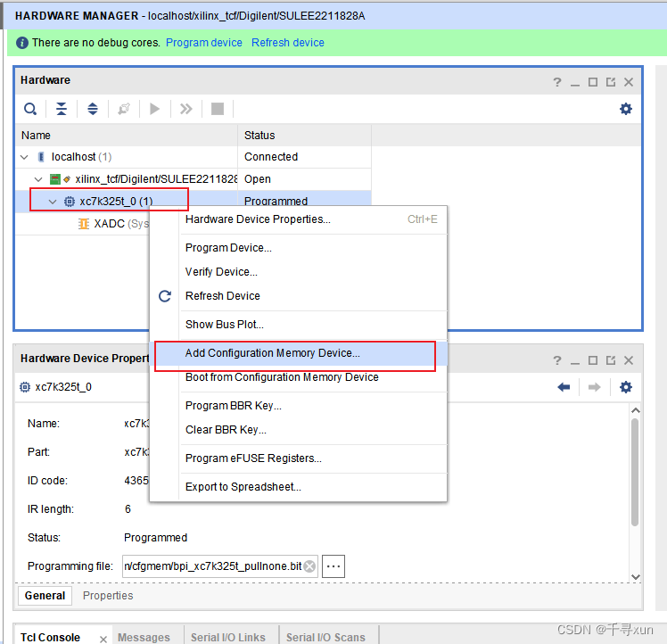
Task: Open search in Hardware panel toolbar
Action: pos(30,109)
